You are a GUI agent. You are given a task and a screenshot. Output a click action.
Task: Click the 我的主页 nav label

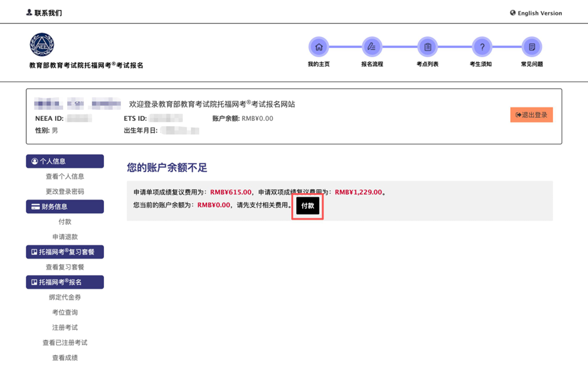pyautogui.click(x=319, y=64)
